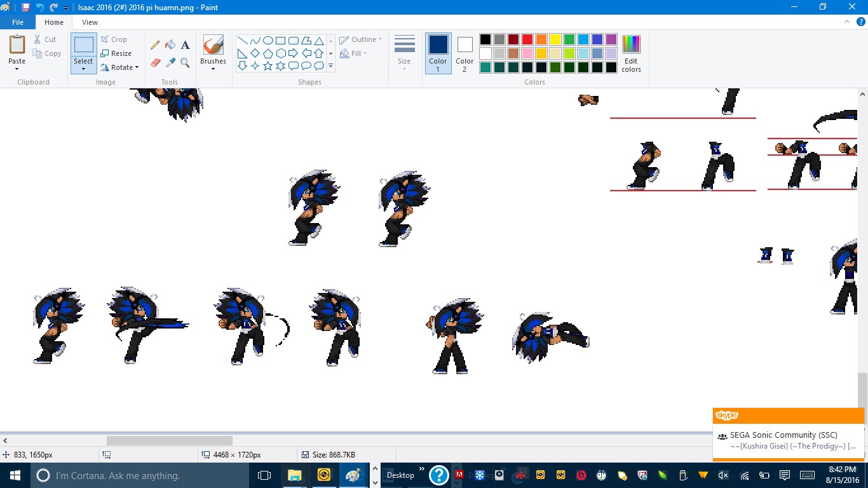Viewport: 868px width, 488px height.
Task: Open the Action Center notifications icon
Action: click(785, 475)
